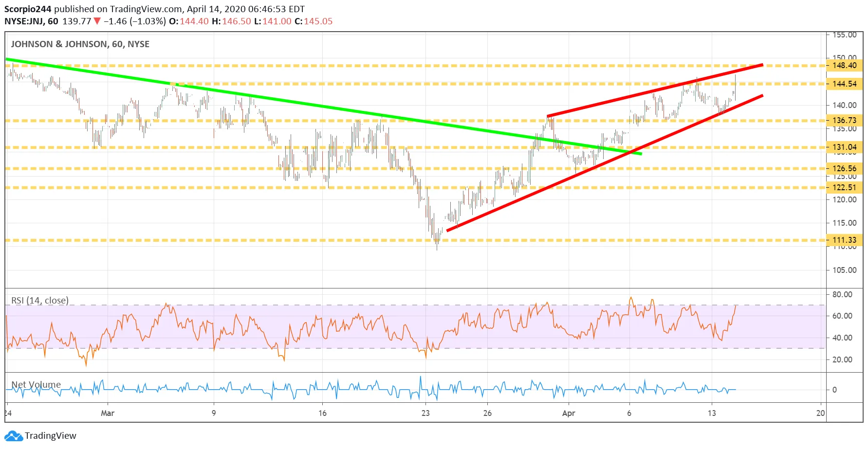Image resolution: width=868 pixels, height=449 pixels.
Task: Click the JOHNSON & JOHNSON, 60, NYSE title
Action: pos(80,44)
